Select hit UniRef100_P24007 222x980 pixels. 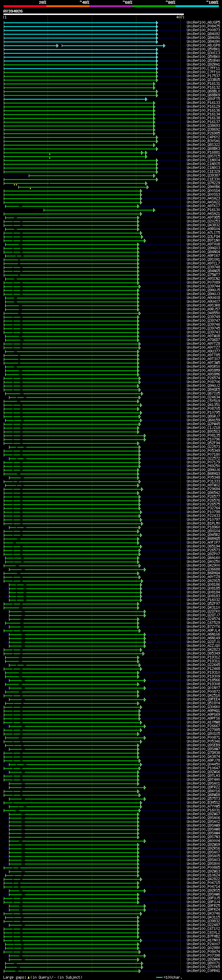pyautogui.click(x=203, y=944)
